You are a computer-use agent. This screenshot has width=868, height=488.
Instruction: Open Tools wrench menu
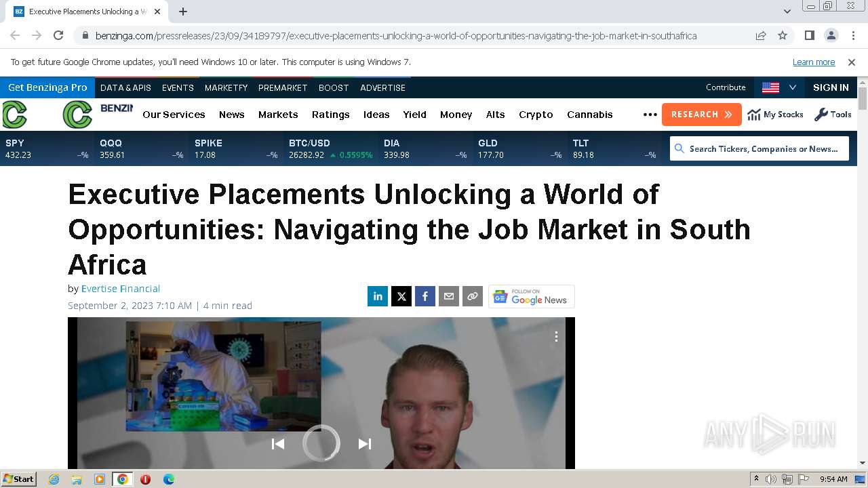[833, 115]
